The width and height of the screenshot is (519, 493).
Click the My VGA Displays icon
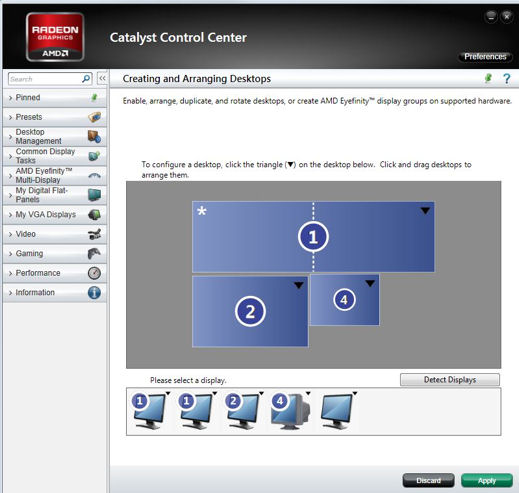[x=94, y=214]
